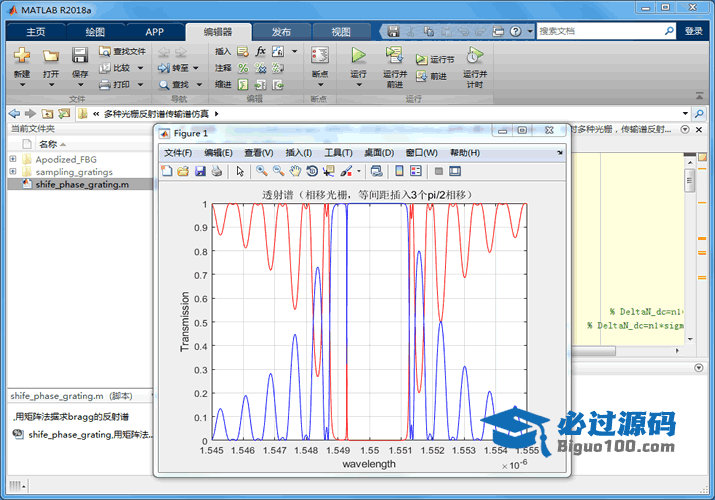
Task: Open Insert (插入) menu in Figure 1
Action: (x=299, y=153)
